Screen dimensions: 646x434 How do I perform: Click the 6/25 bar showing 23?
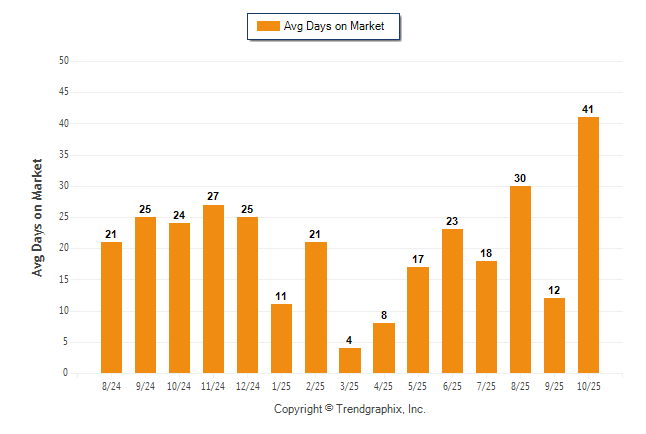point(452,301)
